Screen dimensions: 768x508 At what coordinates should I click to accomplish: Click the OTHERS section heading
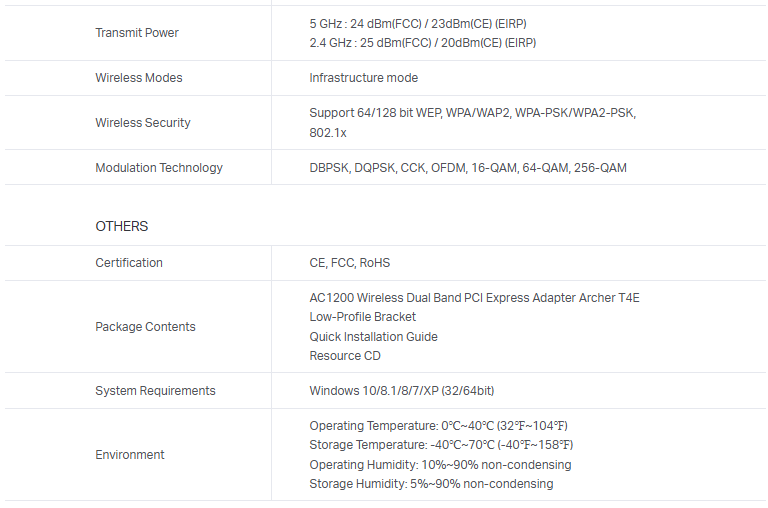pyautogui.click(x=122, y=227)
